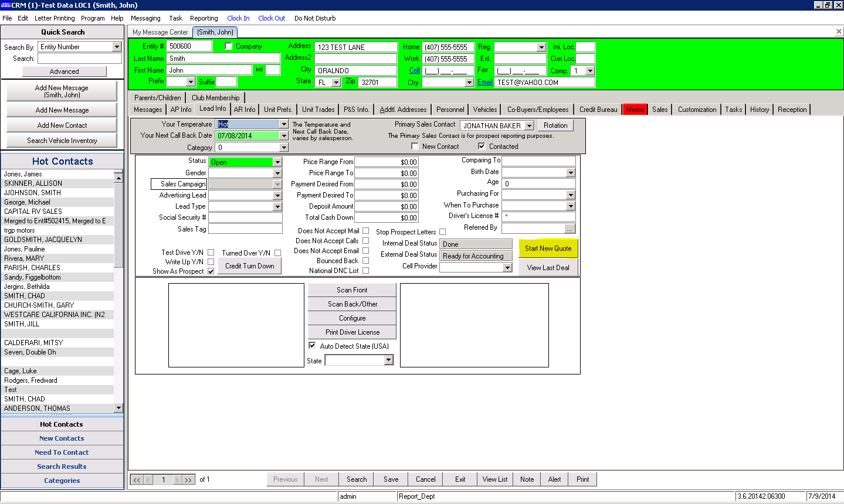Screen dimensions: 844x504
Task: Close the open tab with the X
Action: (x=838, y=32)
